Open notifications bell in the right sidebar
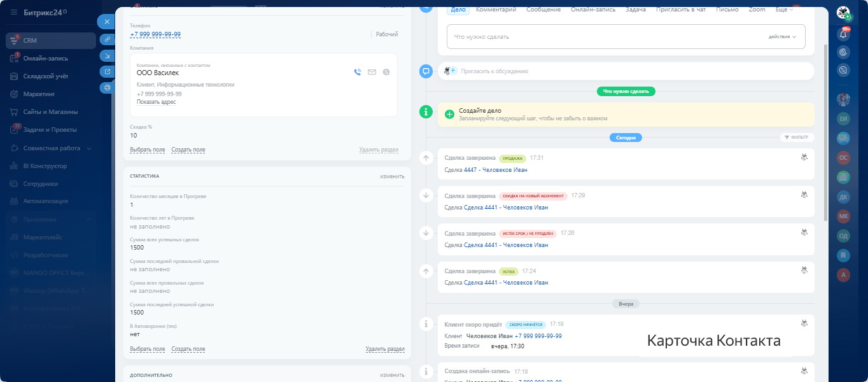Screen dimensions: 868x382 click(x=844, y=35)
